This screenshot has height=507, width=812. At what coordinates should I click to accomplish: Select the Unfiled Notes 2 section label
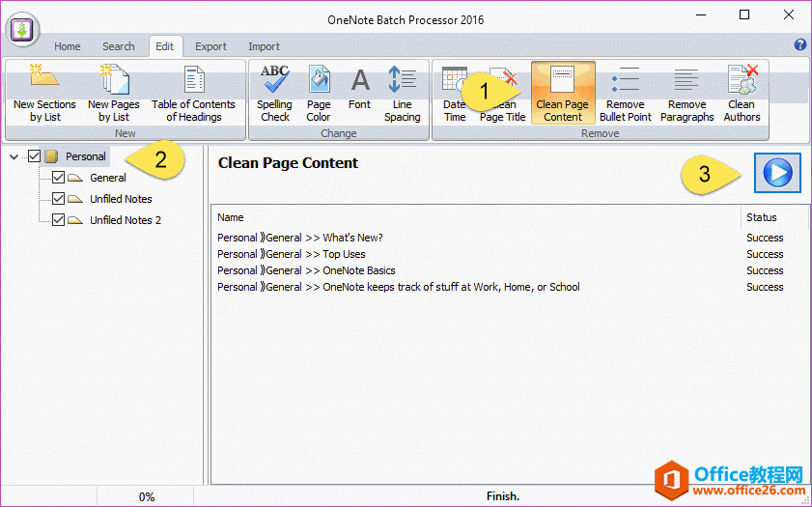point(126,220)
